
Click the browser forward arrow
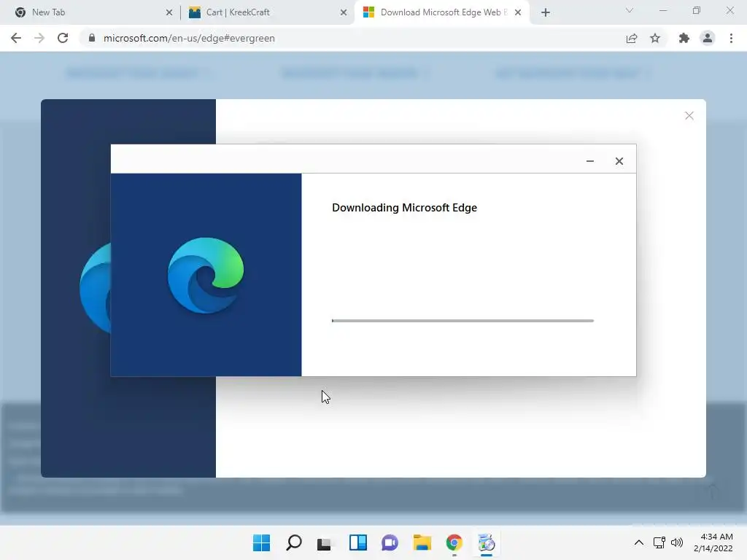click(x=39, y=38)
